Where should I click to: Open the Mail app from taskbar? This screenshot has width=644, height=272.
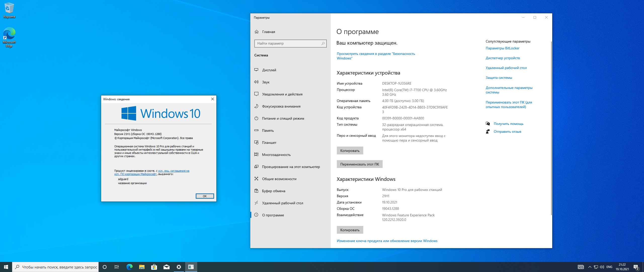pos(166,267)
